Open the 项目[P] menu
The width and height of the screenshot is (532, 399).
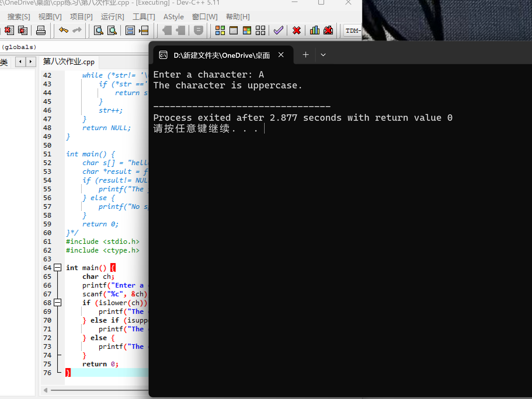[81, 17]
